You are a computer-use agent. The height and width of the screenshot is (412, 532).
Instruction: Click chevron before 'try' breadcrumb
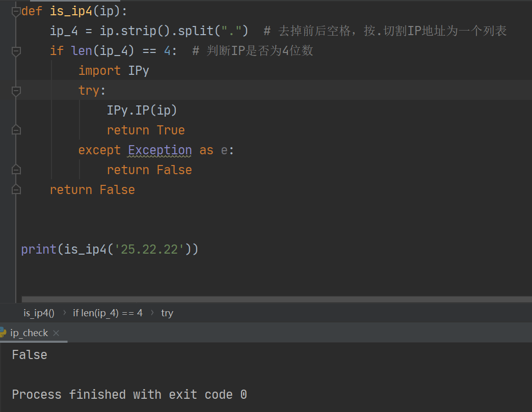click(152, 313)
